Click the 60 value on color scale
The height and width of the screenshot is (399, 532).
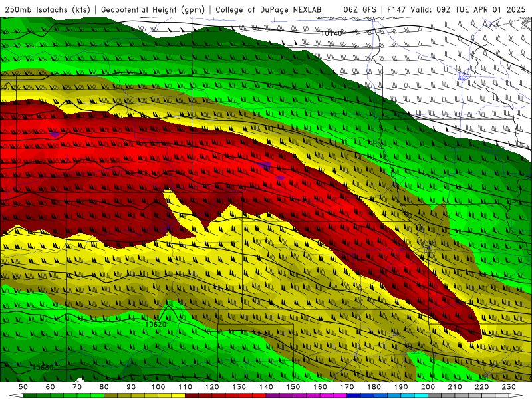pyautogui.click(x=51, y=387)
